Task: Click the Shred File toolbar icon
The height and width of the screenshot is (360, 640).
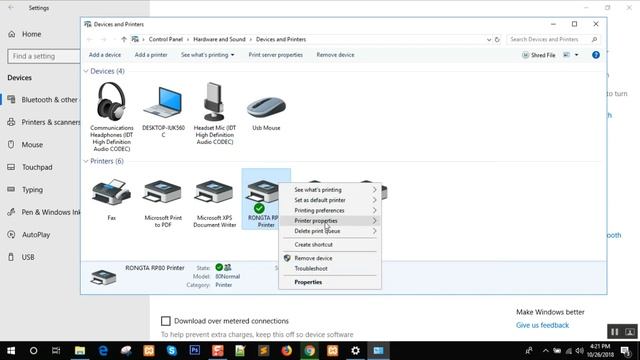Action: 525,55
